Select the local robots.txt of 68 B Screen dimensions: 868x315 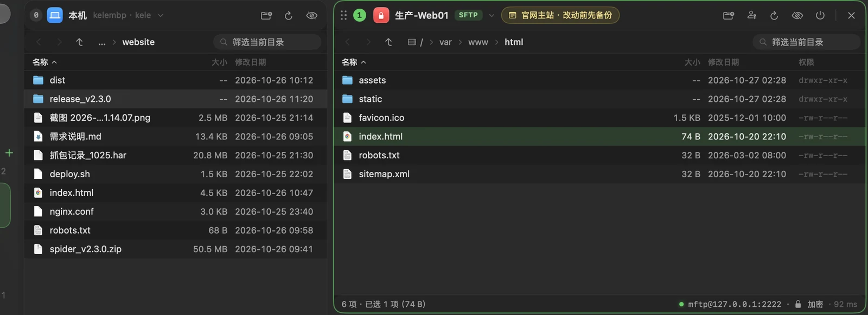point(176,230)
